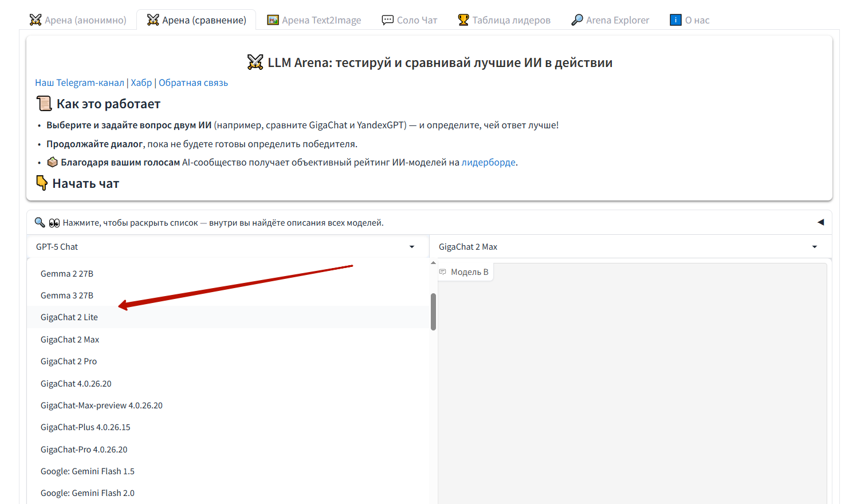
Task: Click the лидерборде link in description
Action: [x=488, y=162]
